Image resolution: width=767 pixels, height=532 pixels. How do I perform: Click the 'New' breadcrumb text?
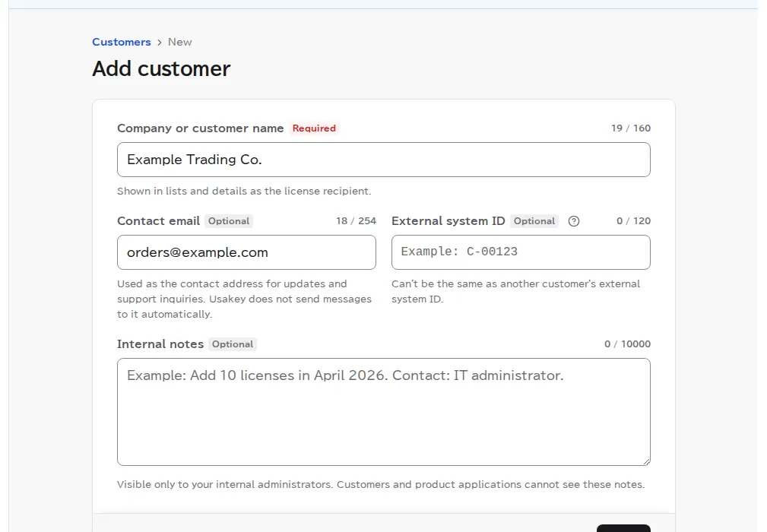tap(180, 42)
